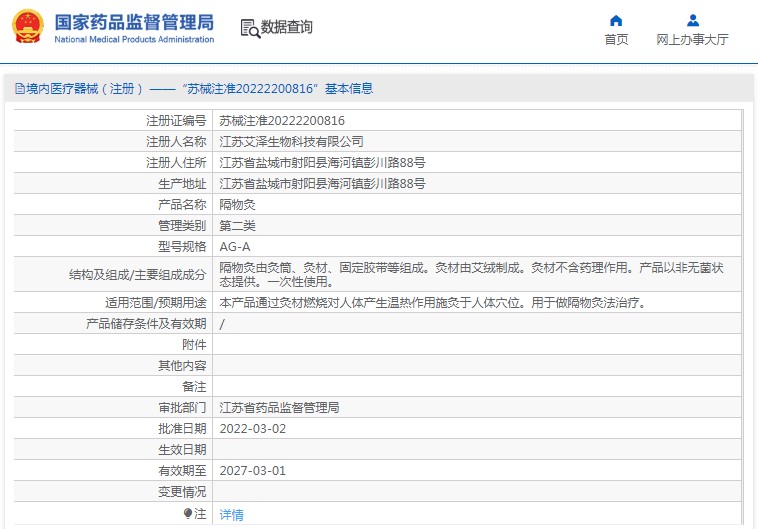Click 数据查询 data query label
The image size is (758, 529).
287,27
